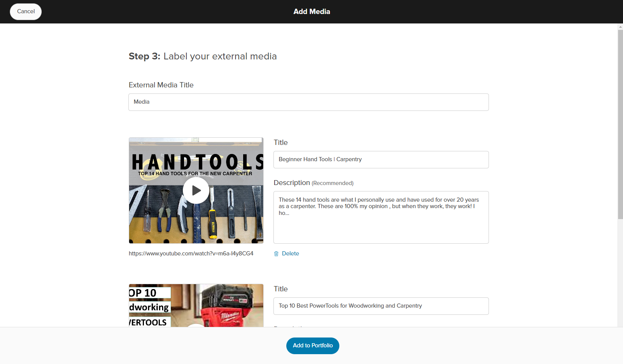Click the Top 10 PowerTools video thumbnail

pyautogui.click(x=196, y=305)
